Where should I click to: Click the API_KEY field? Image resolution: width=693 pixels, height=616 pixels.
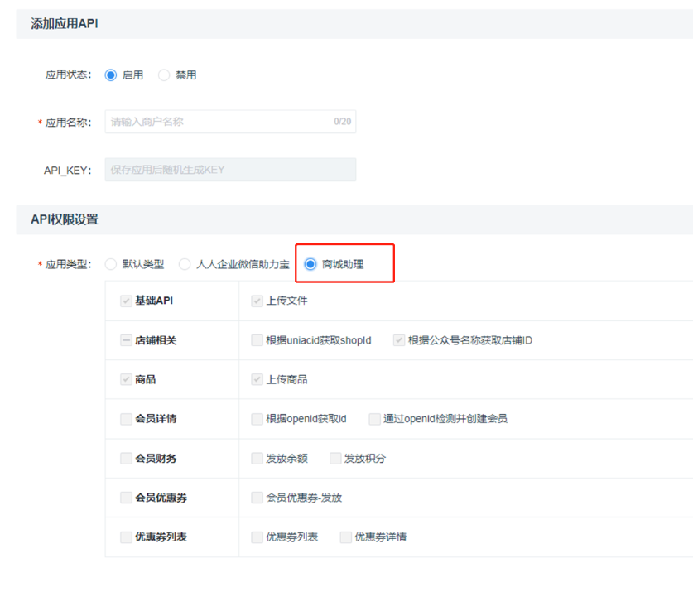coord(230,170)
